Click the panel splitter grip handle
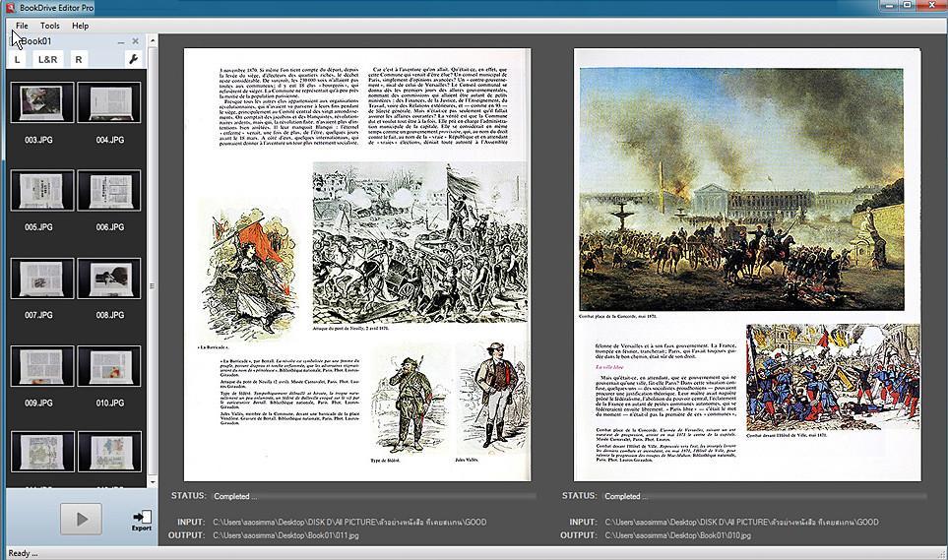948x560 pixels. [x=152, y=286]
